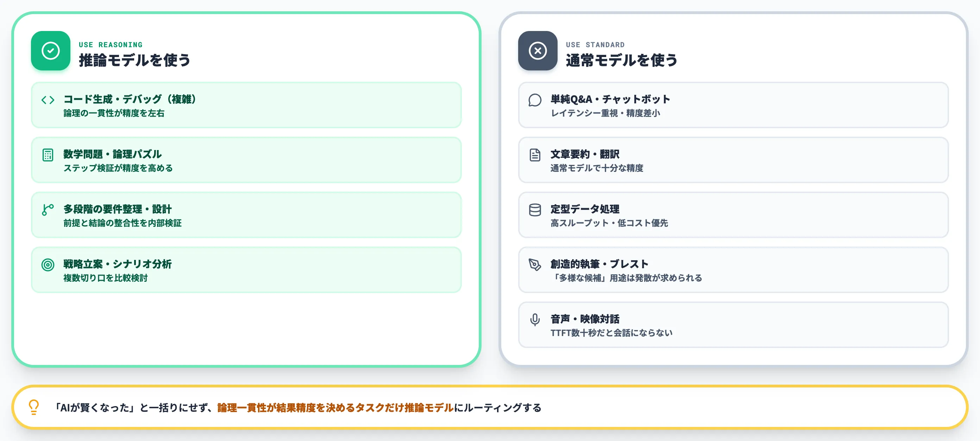Screen dimensions: 980x441
Task: Click the title 多段階の要件整理・設計
Action: (117, 209)
